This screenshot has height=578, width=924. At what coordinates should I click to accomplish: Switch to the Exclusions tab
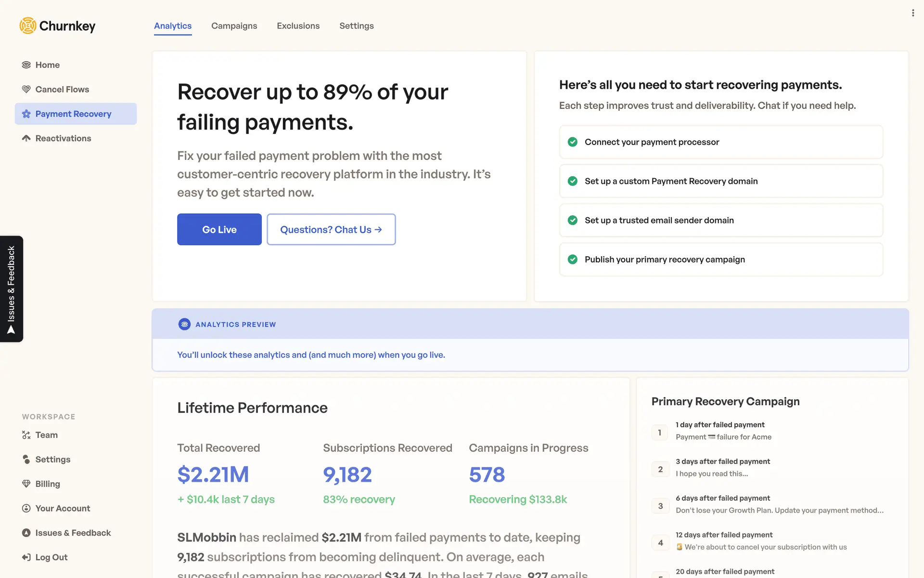298,26
